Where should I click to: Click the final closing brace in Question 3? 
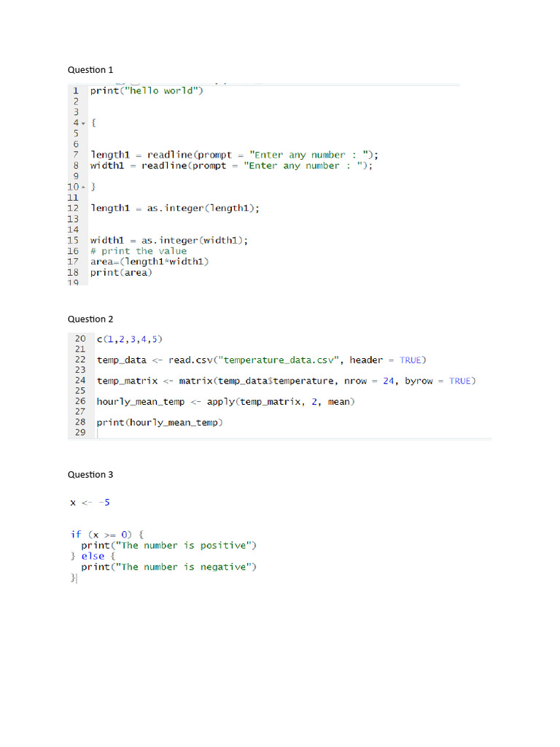coord(73,578)
